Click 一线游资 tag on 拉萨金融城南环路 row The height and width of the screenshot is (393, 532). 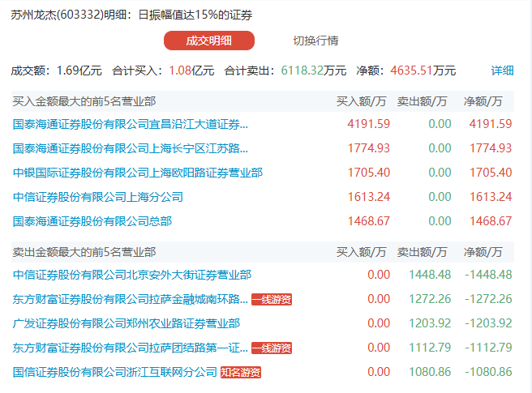point(272,300)
